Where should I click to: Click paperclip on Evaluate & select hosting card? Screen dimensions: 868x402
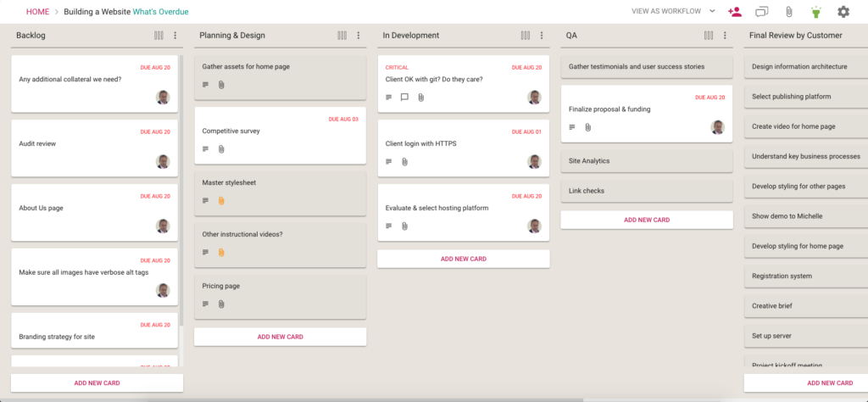pos(404,226)
